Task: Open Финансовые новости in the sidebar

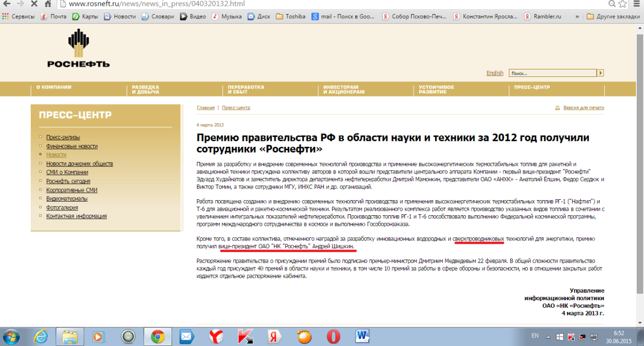Action: click(72, 146)
